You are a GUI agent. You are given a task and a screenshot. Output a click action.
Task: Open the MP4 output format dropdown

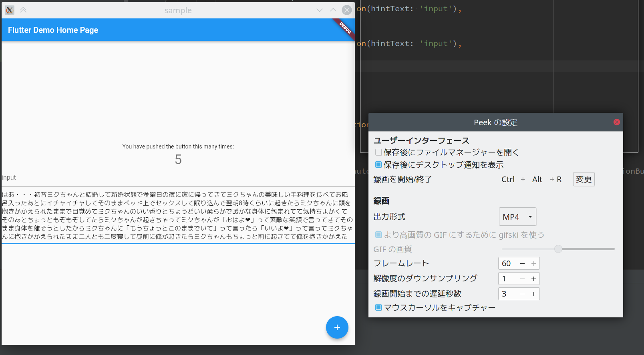coord(517,217)
